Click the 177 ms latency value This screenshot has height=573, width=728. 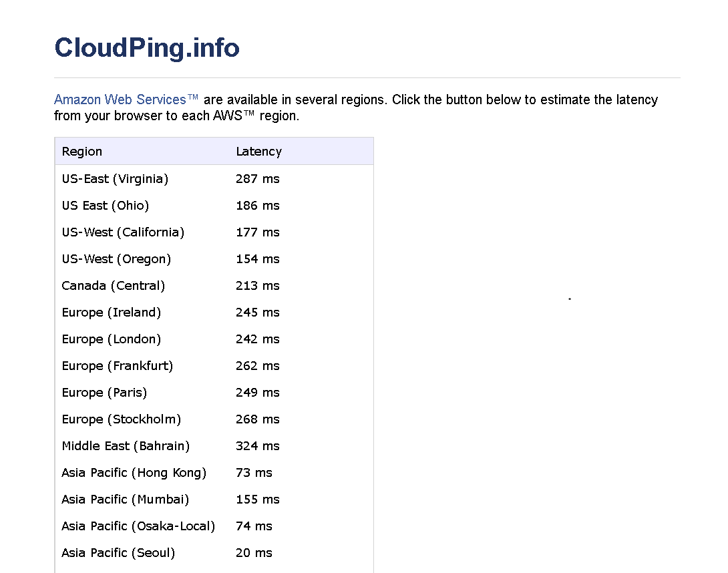(258, 232)
